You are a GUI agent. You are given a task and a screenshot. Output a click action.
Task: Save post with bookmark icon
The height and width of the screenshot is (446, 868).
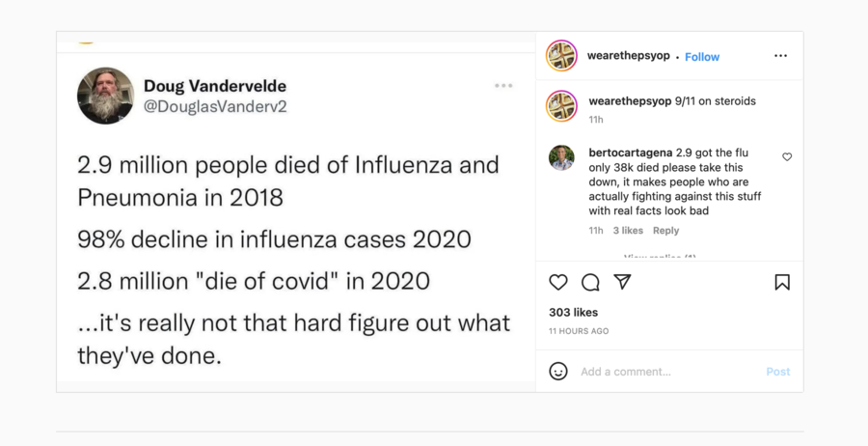coord(781,282)
